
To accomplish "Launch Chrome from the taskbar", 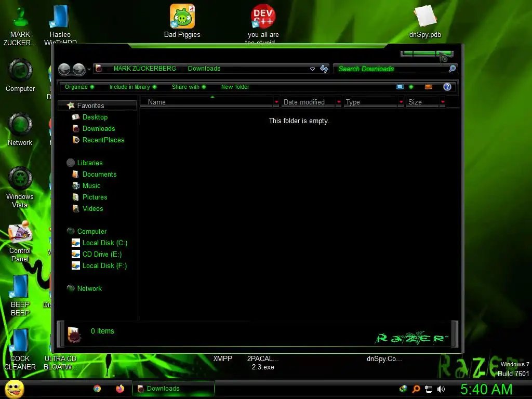I will (x=97, y=389).
